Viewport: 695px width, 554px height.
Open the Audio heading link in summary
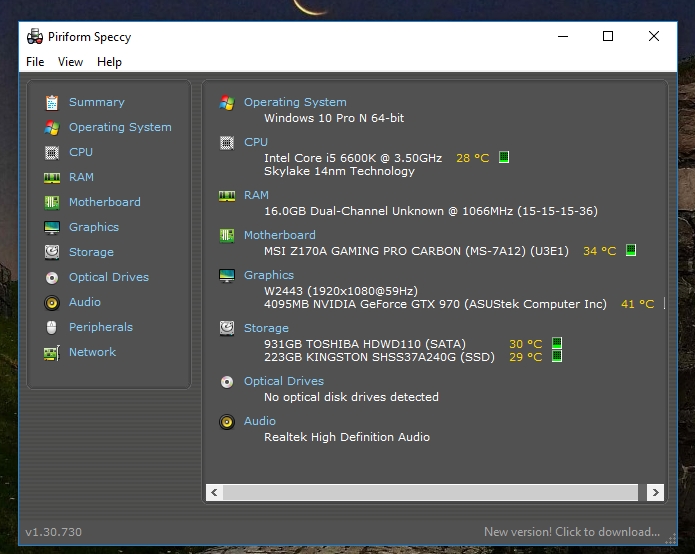click(260, 421)
